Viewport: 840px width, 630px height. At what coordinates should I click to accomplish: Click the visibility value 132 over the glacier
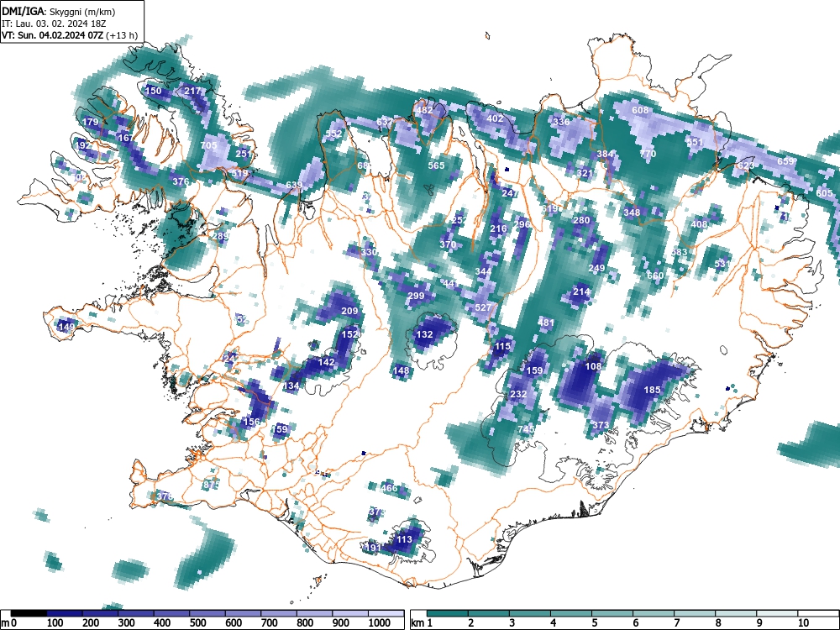pyautogui.click(x=424, y=334)
